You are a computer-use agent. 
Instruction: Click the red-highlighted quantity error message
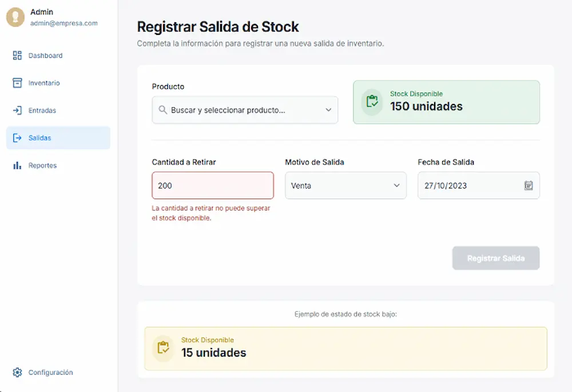click(x=210, y=213)
